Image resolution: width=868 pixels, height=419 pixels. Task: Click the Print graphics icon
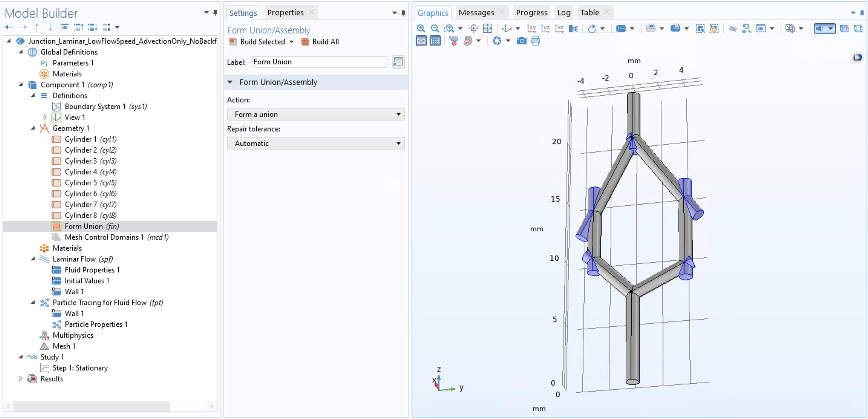tap(535, 41)
